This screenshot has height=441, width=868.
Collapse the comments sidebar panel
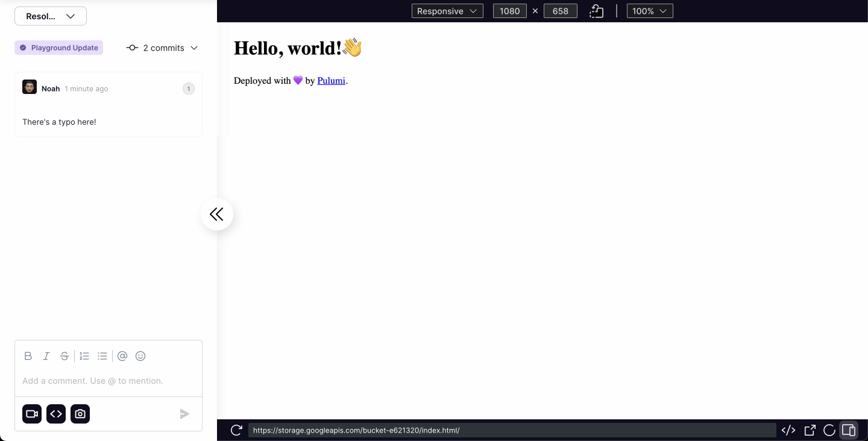click(216, 214)
